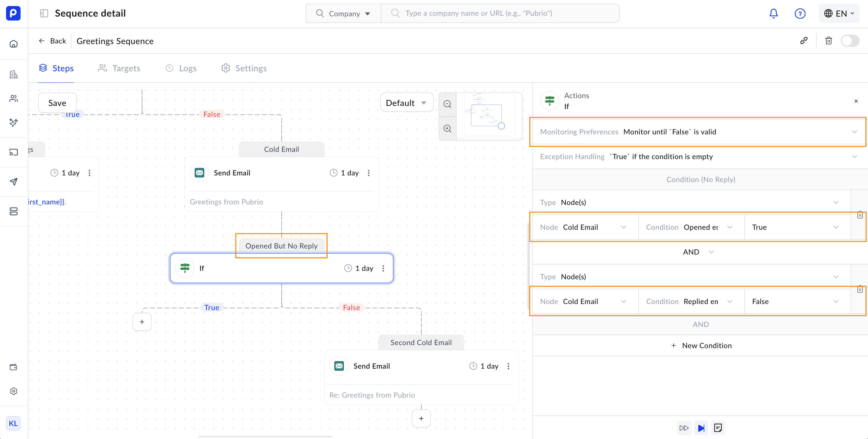Toggle the sequence activation switch
The image size is (868, 439).
[x=850, y=41]
